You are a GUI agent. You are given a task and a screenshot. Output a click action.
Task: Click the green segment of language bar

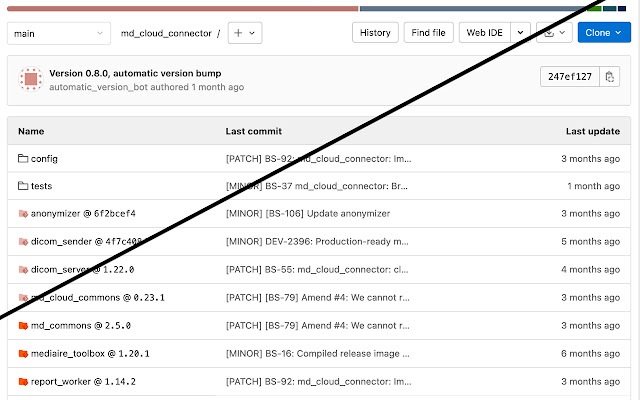[594, 9]
